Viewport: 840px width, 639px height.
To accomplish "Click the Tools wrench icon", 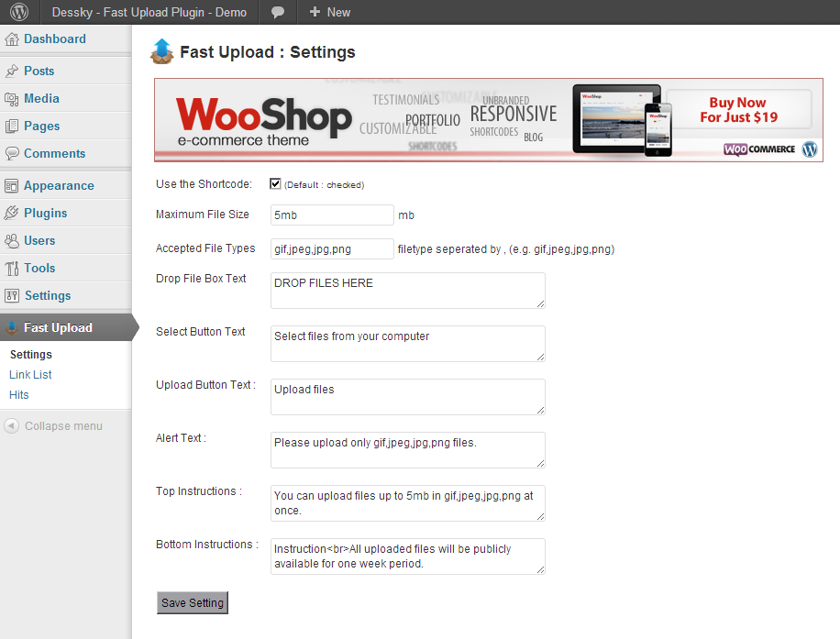I will [x=12, y=269].
